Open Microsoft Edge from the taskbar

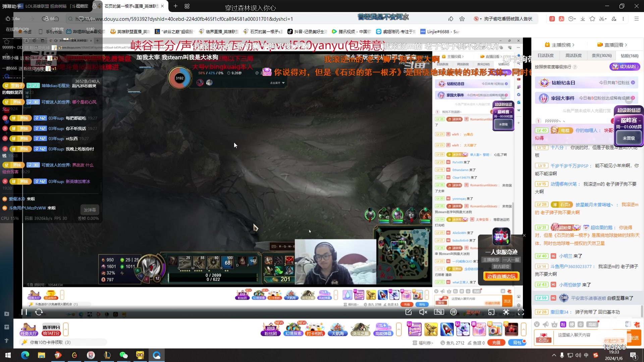[25, 355]
